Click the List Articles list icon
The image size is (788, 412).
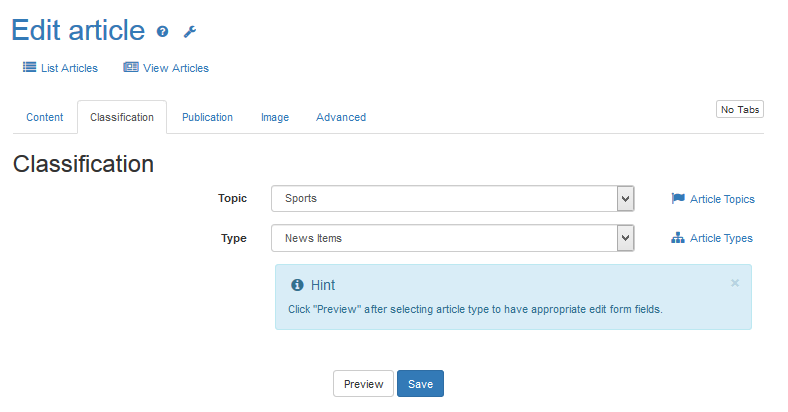tap(29, 68)
